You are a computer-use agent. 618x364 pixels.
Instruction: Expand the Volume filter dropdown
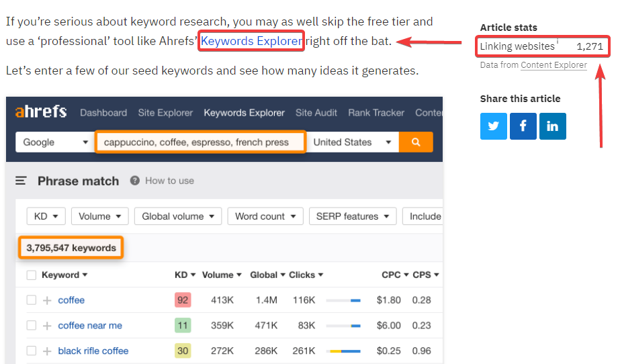(99, 216)
